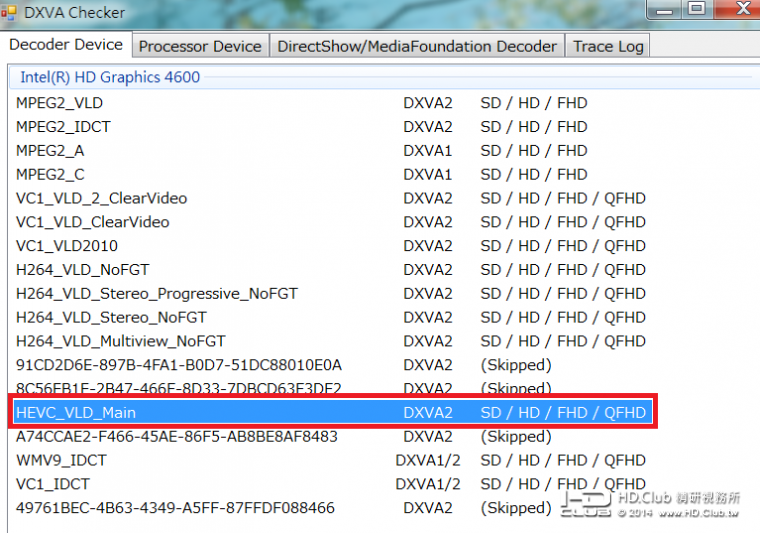Select the MPEG2_IDCT list entry
This screenshot has width=760, height=533.
[x=63, y=127]
